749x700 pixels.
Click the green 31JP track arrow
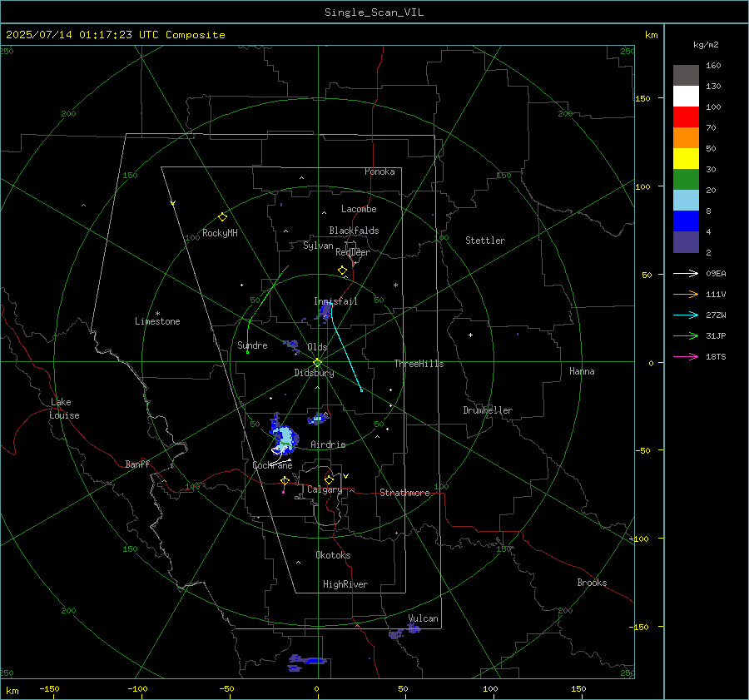click(686, 336)
